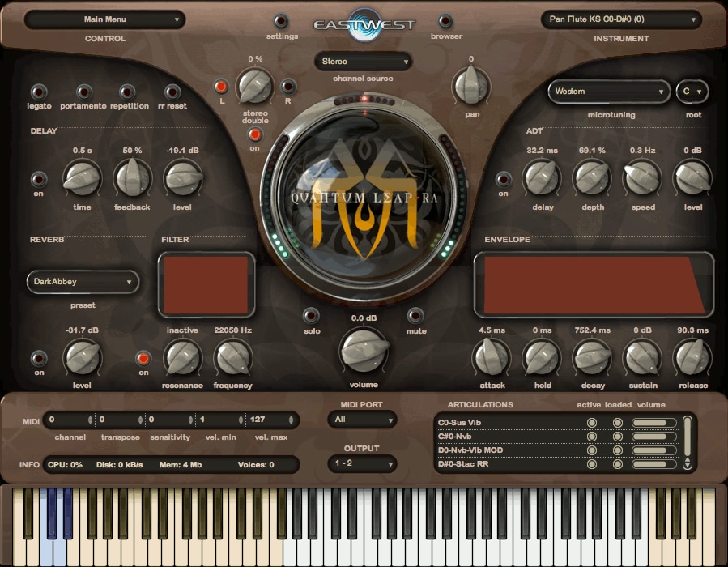Open the browser button
Screen dimensions: 728x567
click(x=445, y=21)
